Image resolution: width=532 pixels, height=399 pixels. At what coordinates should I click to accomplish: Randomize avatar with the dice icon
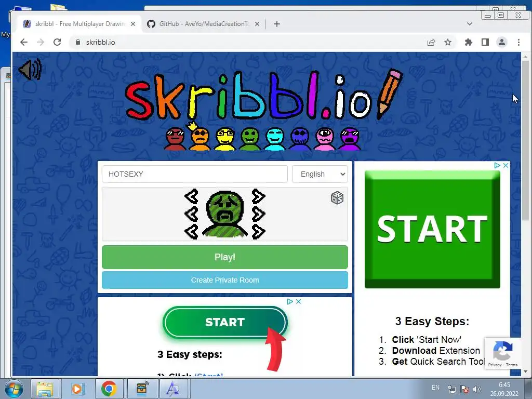coord(337,198)
